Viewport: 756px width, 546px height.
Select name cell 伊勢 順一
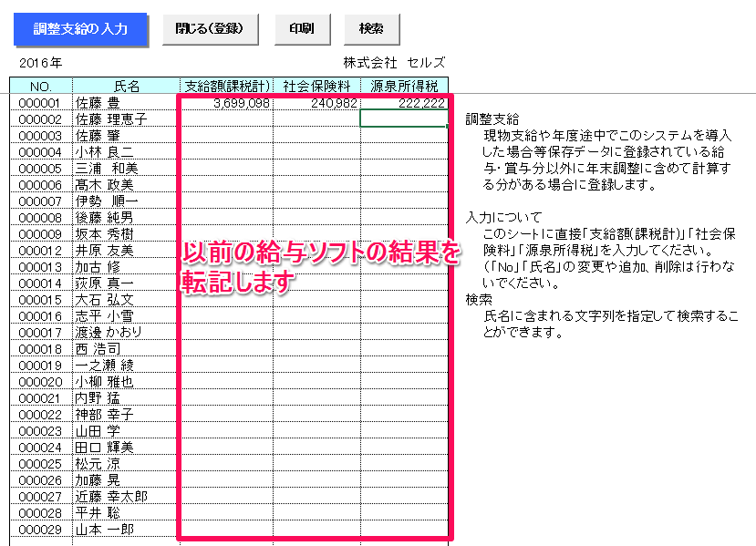127,201
